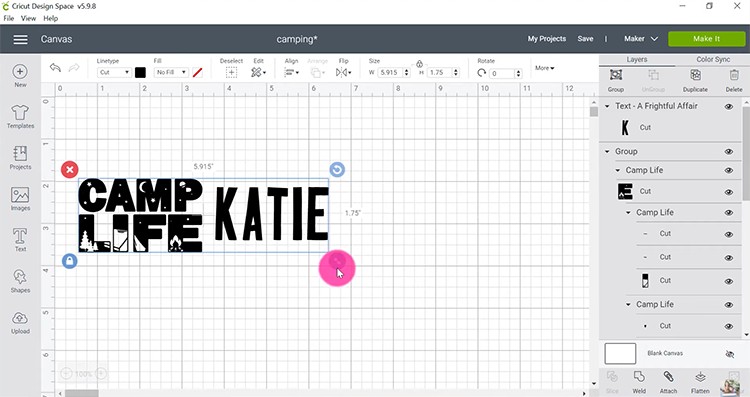The image size is (750, 397).
Task: Open Projects panel
Action: 20,158
